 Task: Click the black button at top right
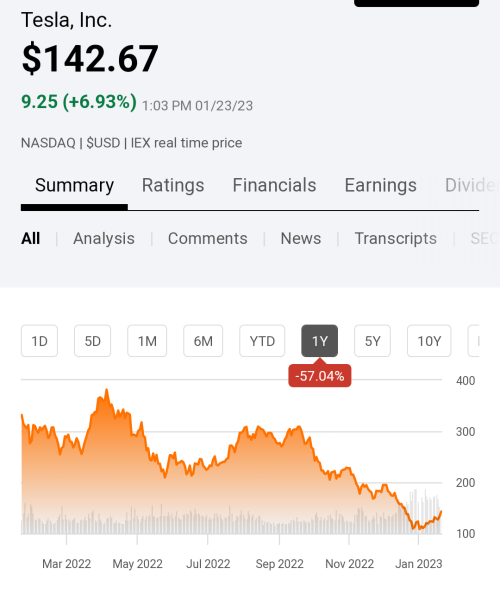(417, 3)
